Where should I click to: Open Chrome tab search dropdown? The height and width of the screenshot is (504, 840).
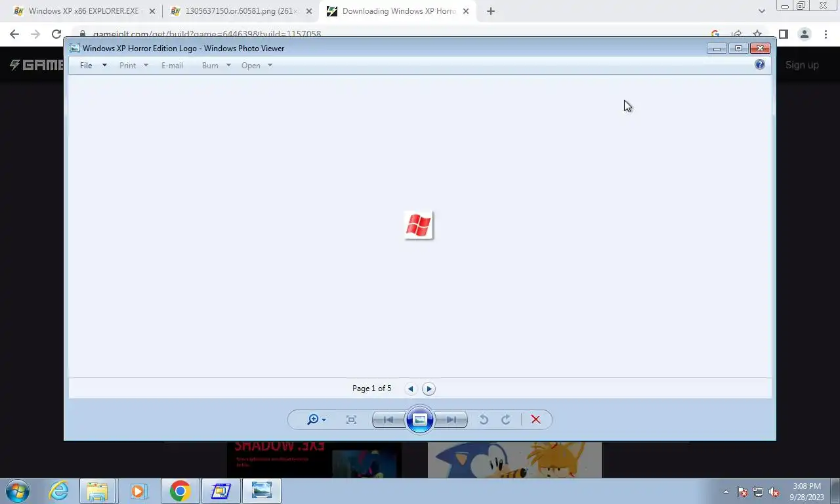[761, 11]
